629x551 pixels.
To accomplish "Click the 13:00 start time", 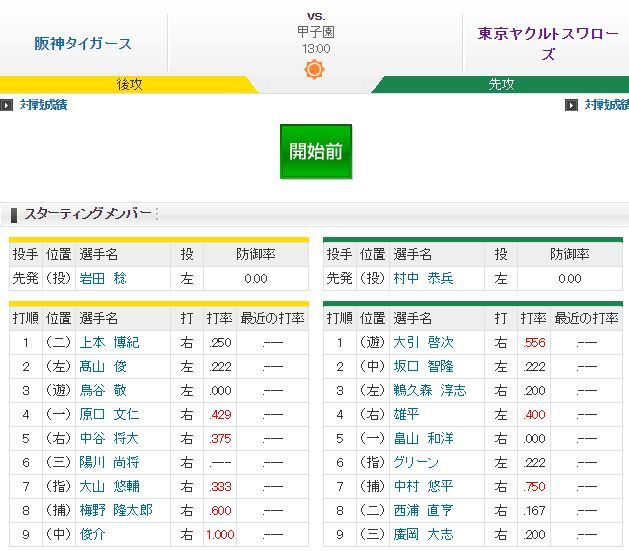I will (316, 49).
